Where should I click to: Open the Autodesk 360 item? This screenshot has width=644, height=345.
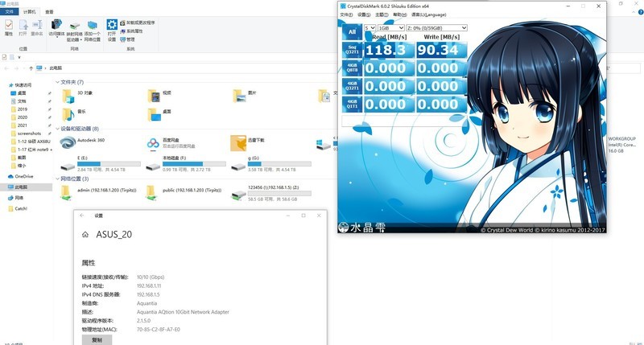coord(82,143)
